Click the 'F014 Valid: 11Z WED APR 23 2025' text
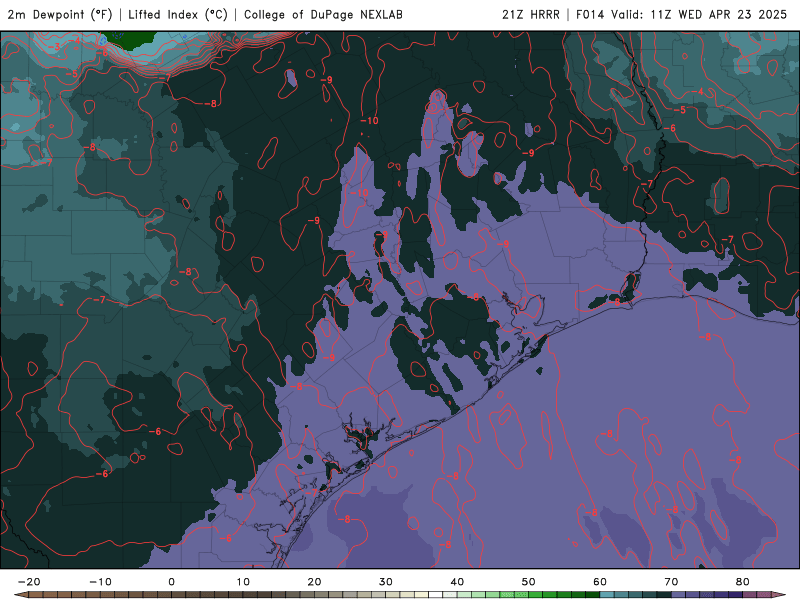The height and width of the screenshot is (600, 800). (x=681, y=15)
